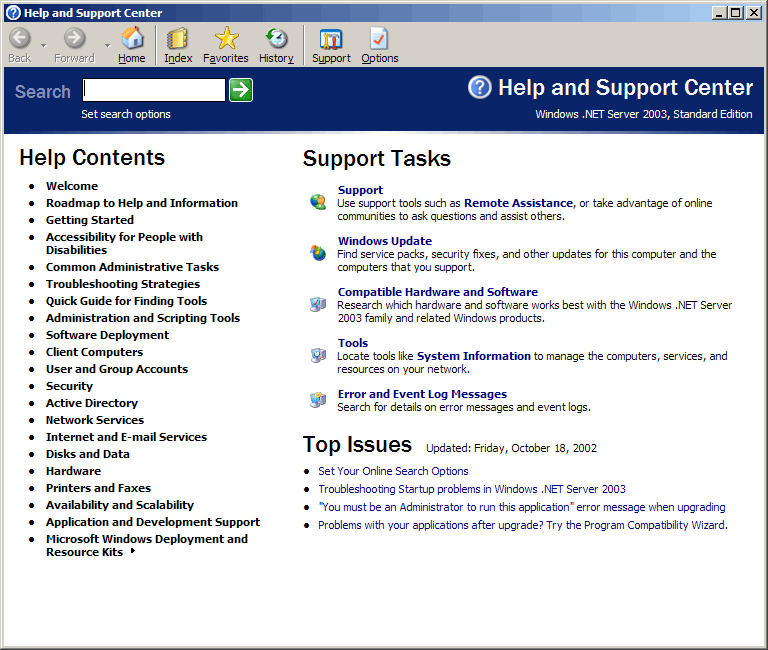This screenshot has width=768, height=650.
Task: Click Error and Event Log Messages heading
Action: click(422, 394)
